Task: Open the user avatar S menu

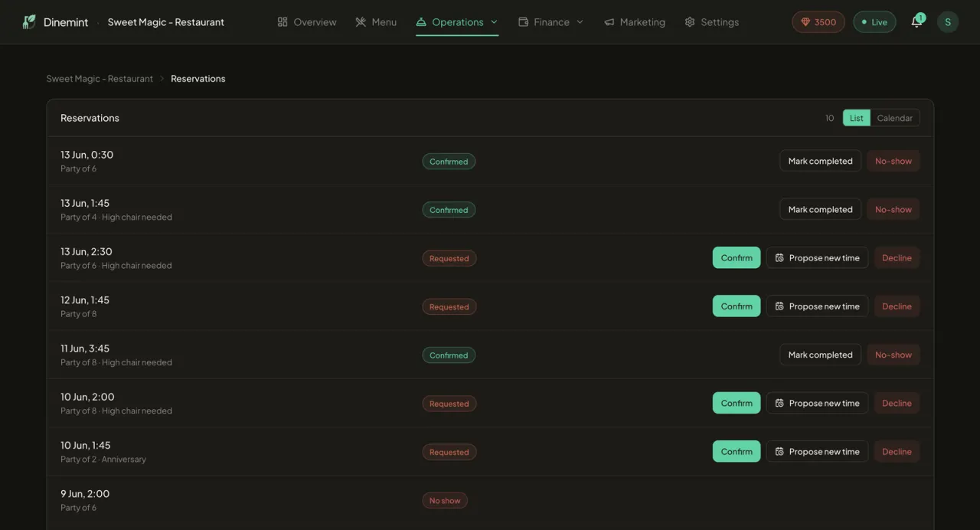Action: (948, 21)
